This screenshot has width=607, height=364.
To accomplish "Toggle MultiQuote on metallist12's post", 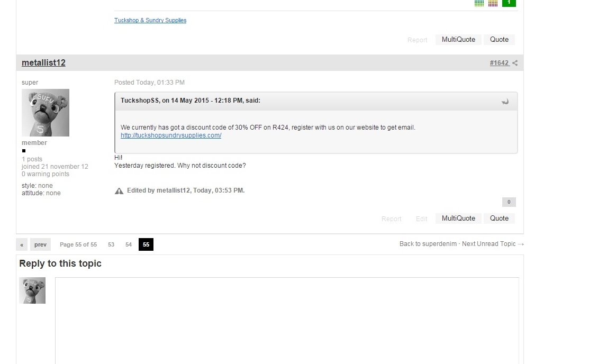I will pos(458,219).
